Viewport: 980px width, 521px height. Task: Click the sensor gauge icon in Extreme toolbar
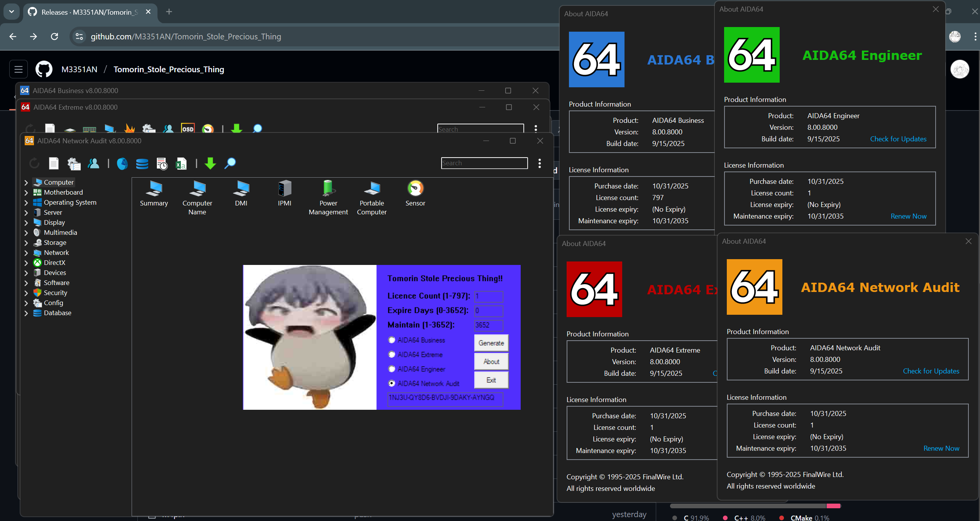(x=208, y=129)
